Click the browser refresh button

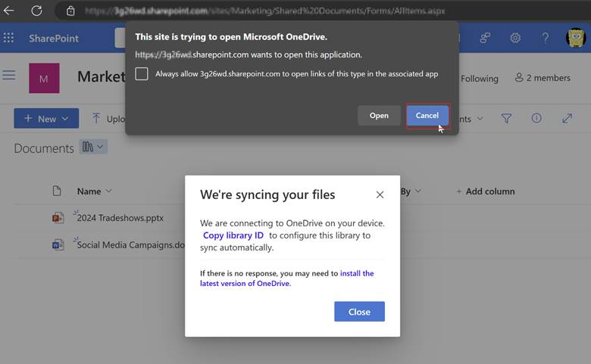(36, 11)
